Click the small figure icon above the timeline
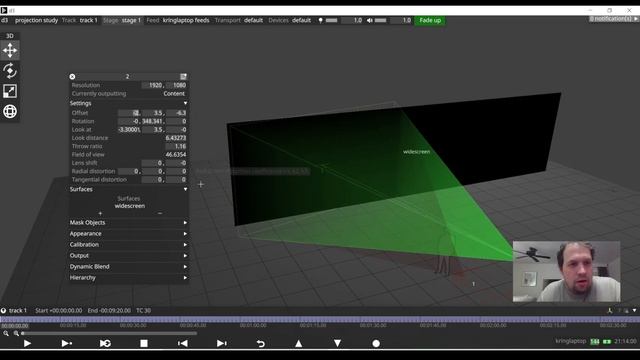Image resolution: width=640 pixels, height=360 pixels. point(610,311)
